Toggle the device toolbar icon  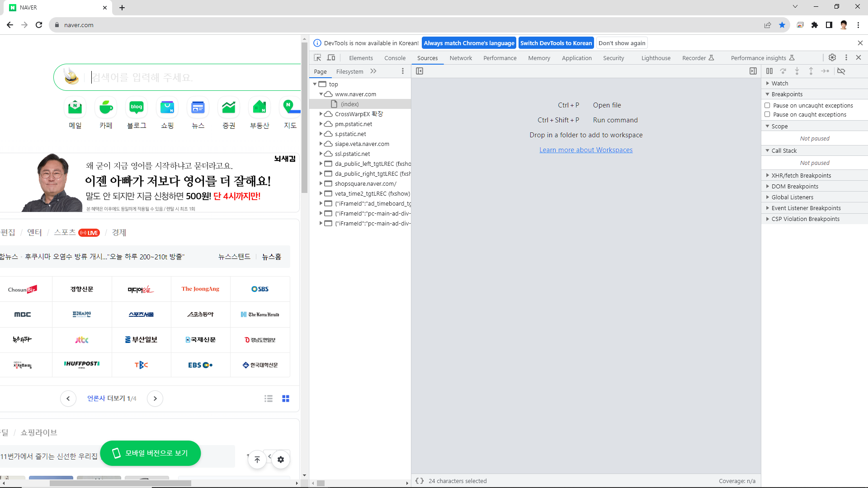[331, 58]
